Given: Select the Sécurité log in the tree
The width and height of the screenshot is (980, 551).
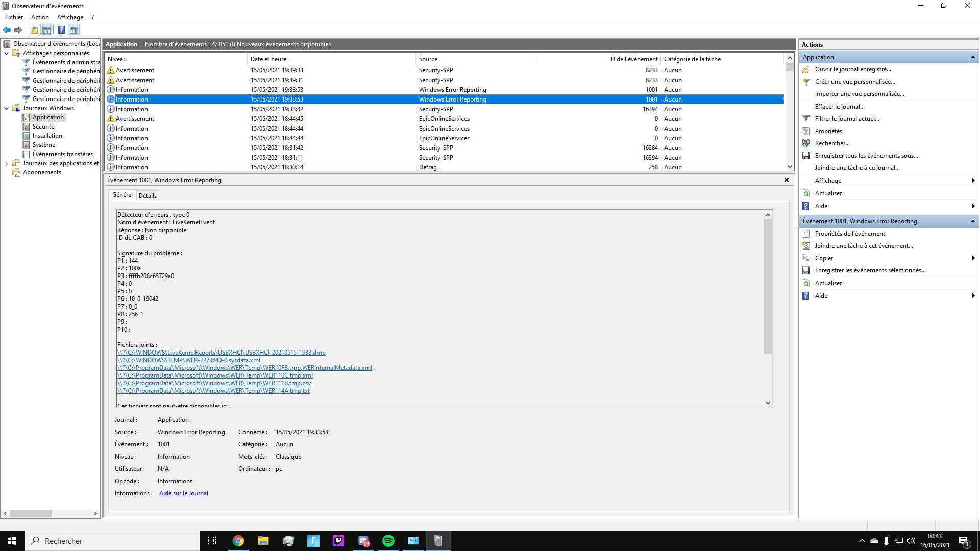Looking at the screenshot, I should click(x=43, y=127).
